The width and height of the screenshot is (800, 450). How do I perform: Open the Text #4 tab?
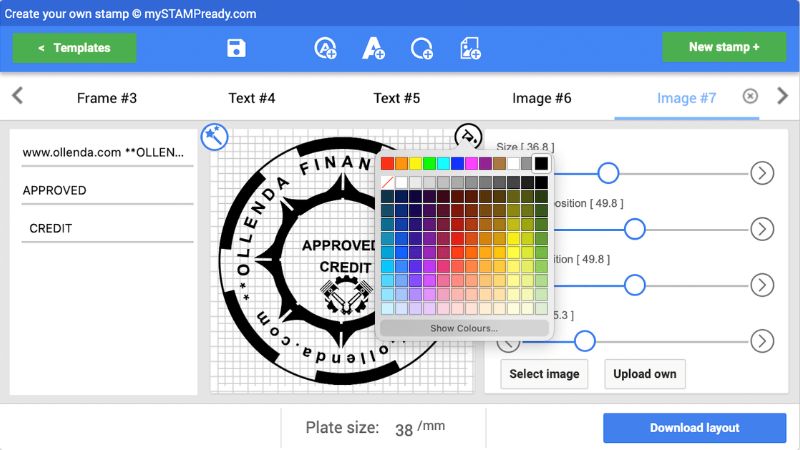click(x=252, y=98)
